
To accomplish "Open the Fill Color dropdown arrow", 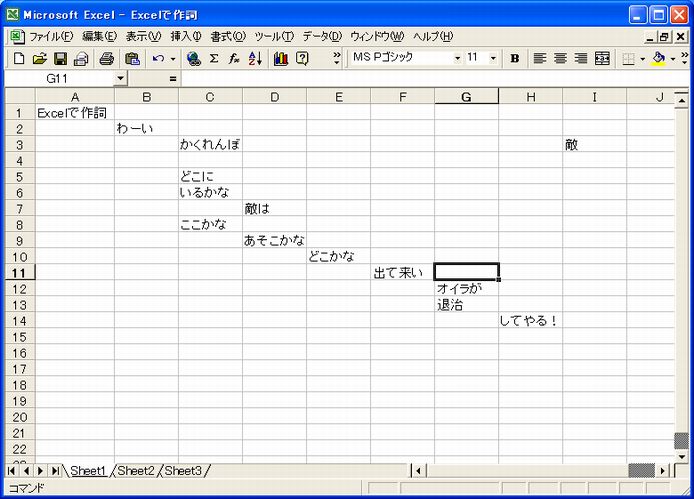I will coord(673,58).
